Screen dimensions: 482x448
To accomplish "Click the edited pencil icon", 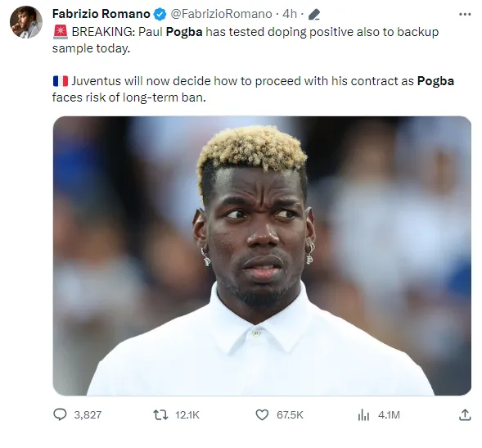I will (x=314, y=14).
